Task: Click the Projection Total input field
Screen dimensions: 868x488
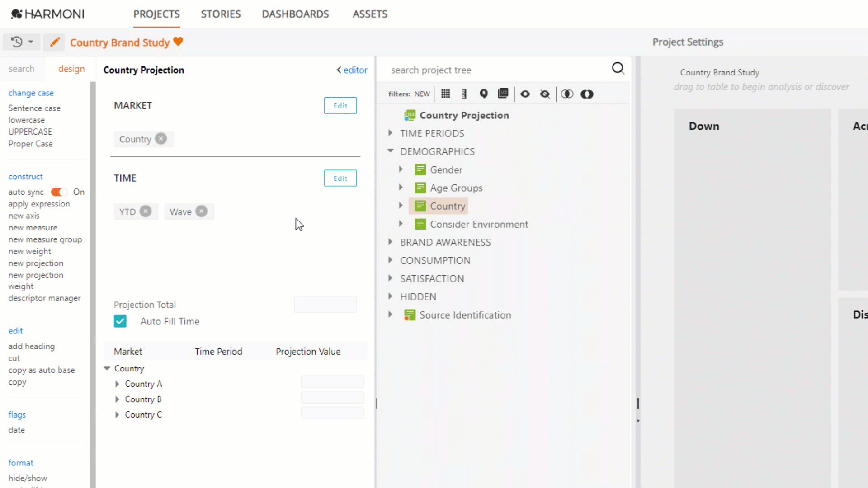Action: (325, 305)
